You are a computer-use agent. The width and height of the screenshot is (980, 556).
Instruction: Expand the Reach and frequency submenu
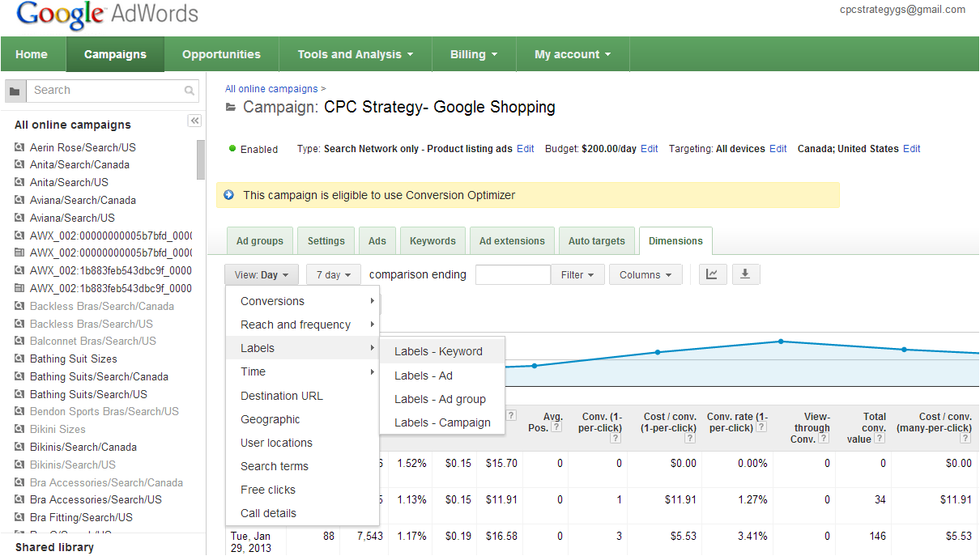tap(302, 325)
